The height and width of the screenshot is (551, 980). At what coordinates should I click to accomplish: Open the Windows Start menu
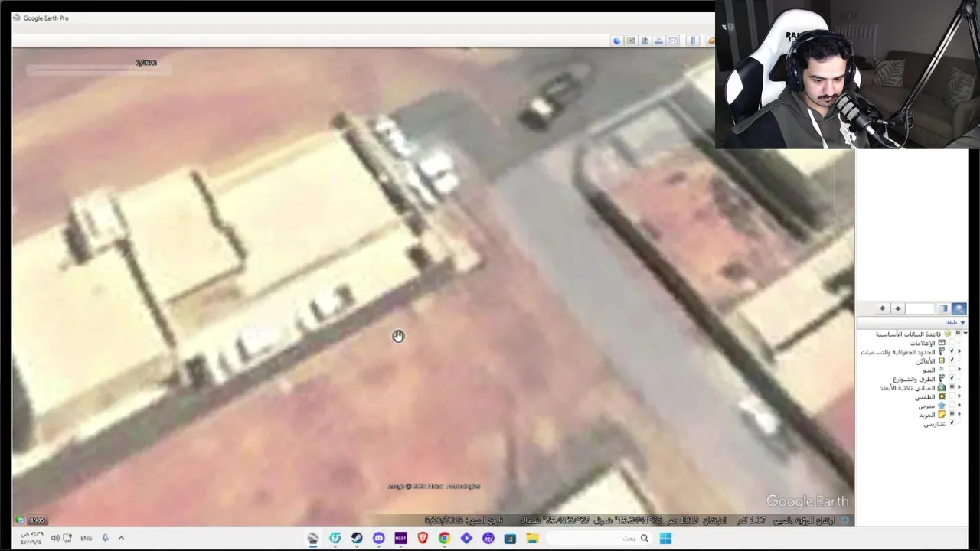click(665, 538)
